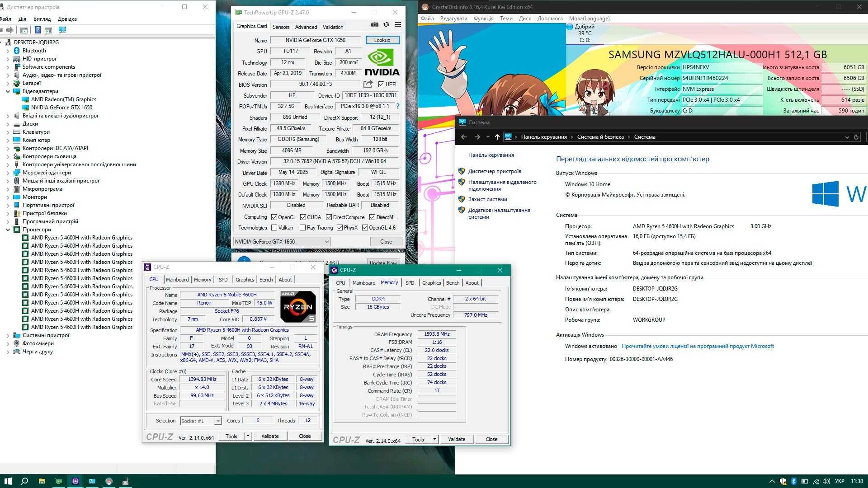Click the purple CPU-Z taskbar icon
This screenshot has height=488, width=868.
pos(75,481)
